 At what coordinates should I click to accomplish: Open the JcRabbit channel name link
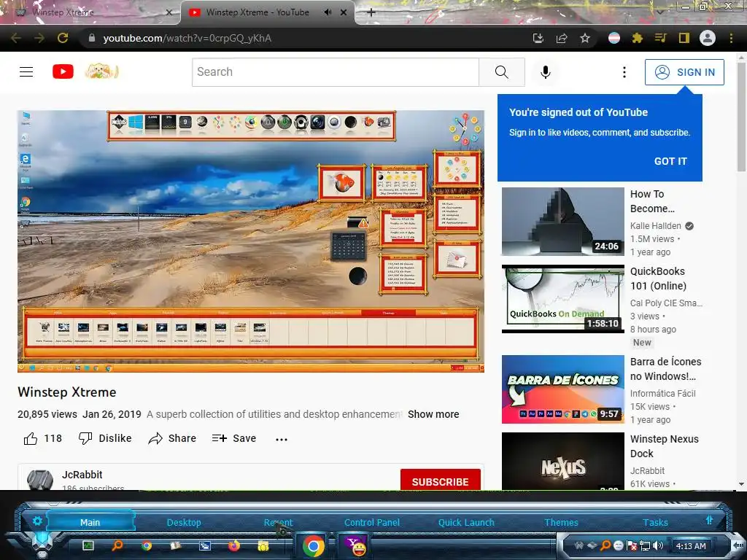coord(82,475)
